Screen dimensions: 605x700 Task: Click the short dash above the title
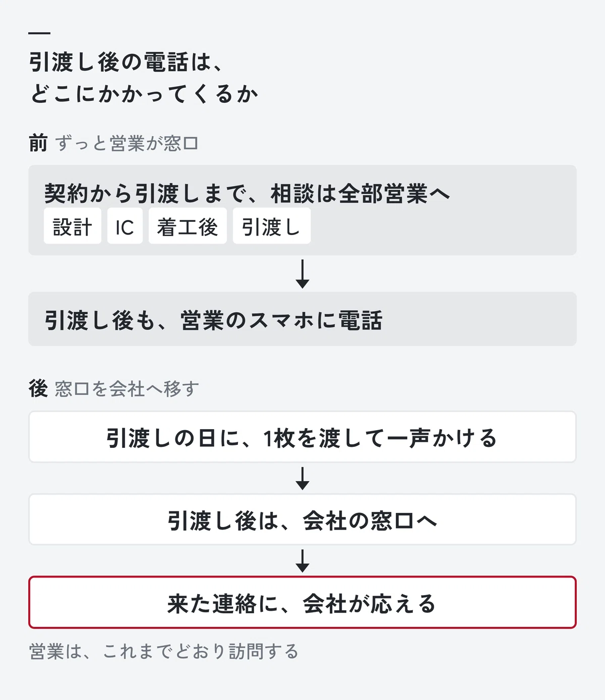click(39, 33)
